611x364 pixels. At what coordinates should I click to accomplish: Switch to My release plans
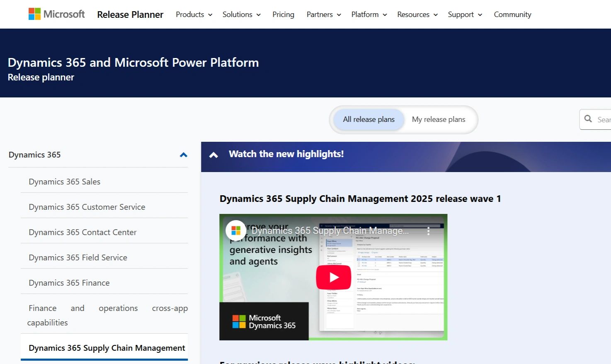[438, 119]
